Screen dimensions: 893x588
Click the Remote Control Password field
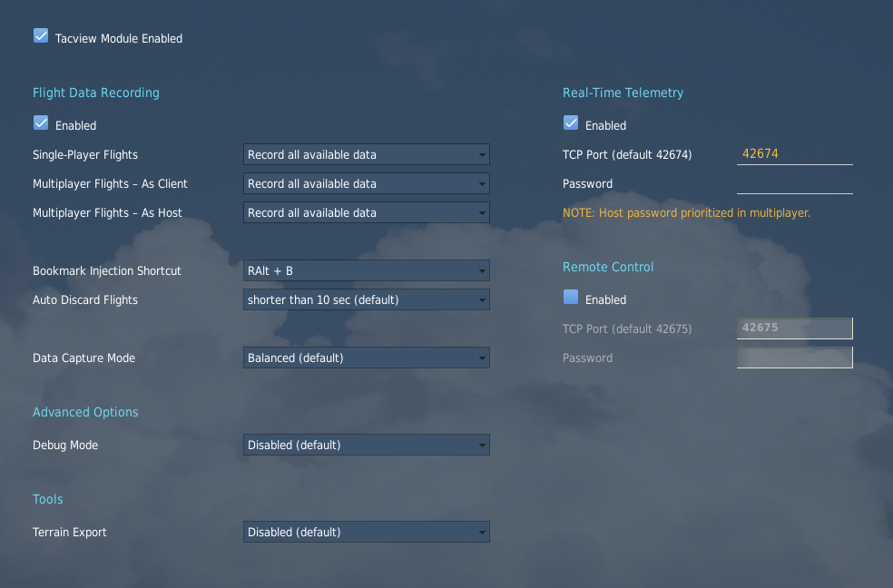pos(794,358)
